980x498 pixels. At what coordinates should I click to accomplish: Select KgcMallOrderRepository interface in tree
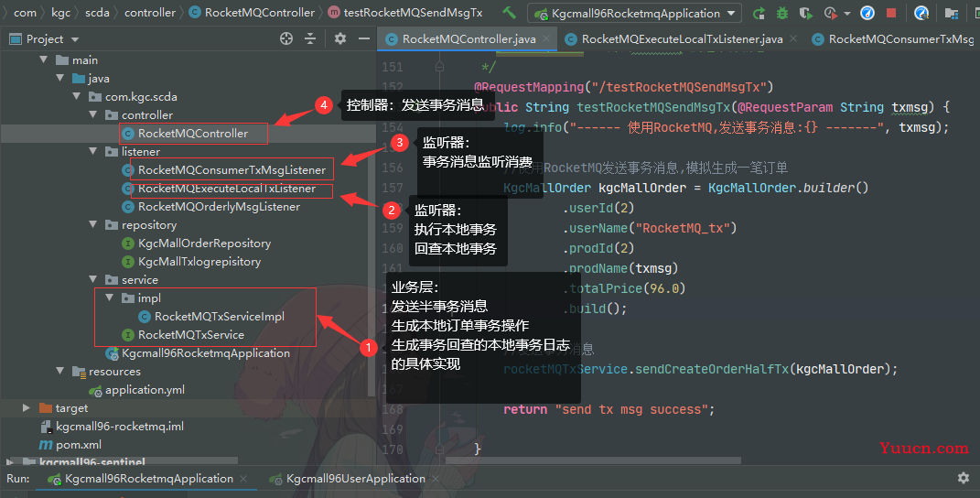pyautogui.click(x=204, y=244)
